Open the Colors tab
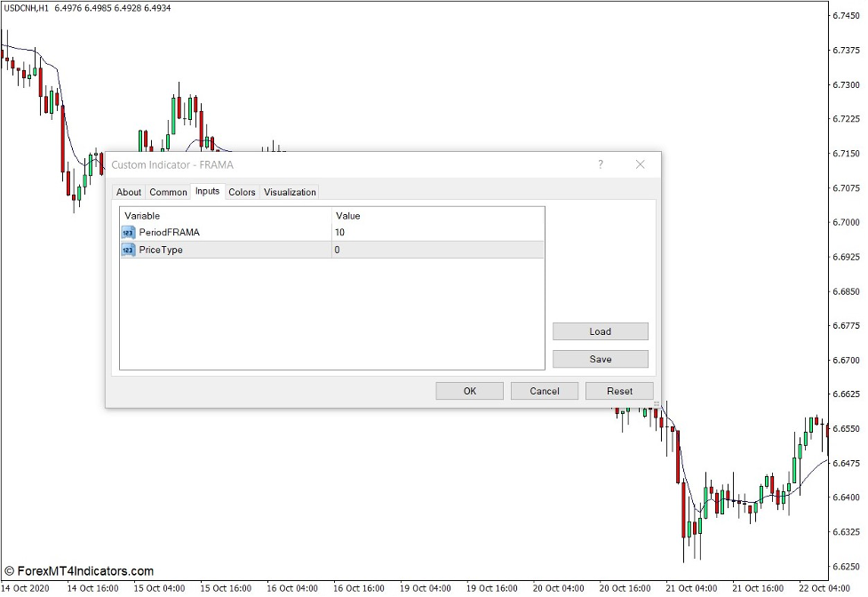 tap(242, 192)
